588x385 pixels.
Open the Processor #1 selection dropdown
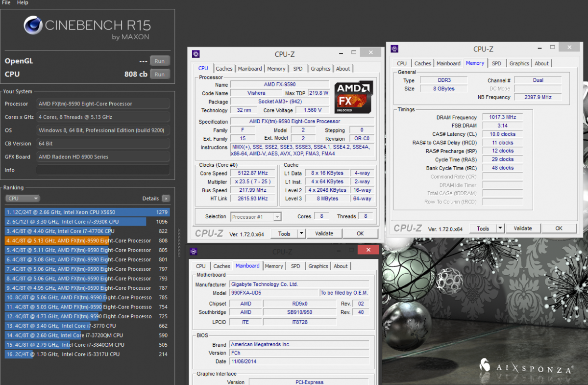coord(255,217)
